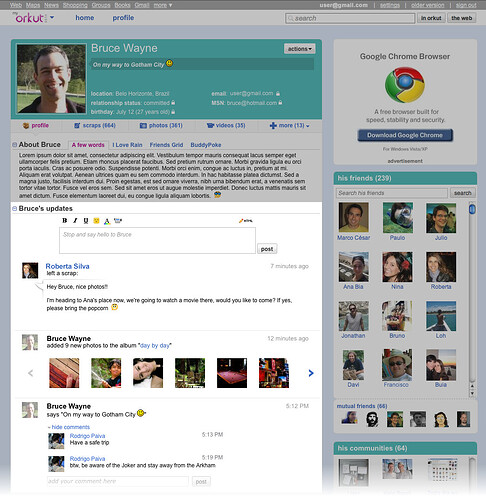
Task: Click Download Google Chrome button
Action: [405, 135]
